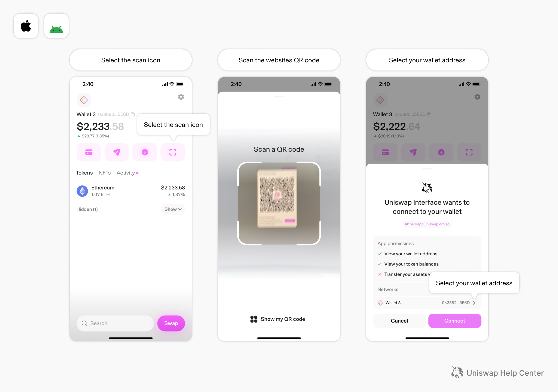Image resolution: width=558 pixels, height=392 pixels.
Task: Expand the Hidden tokens section
Action: 175,209
